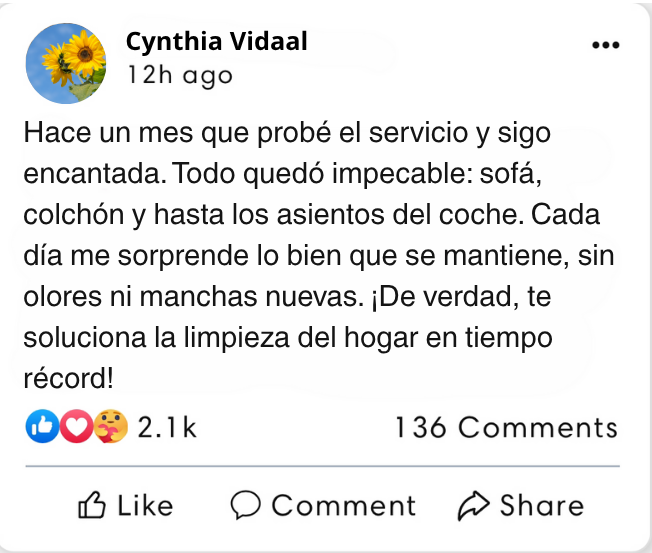Click the care emoji reaction icon
Image resolution: width=652 pixels, height=553 pixels.
click(108, 428)
